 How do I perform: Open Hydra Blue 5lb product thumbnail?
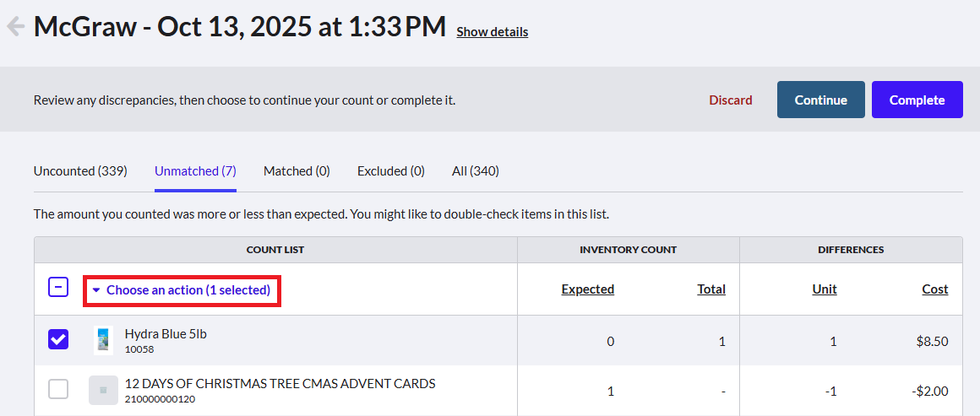[x=104, y=340]
